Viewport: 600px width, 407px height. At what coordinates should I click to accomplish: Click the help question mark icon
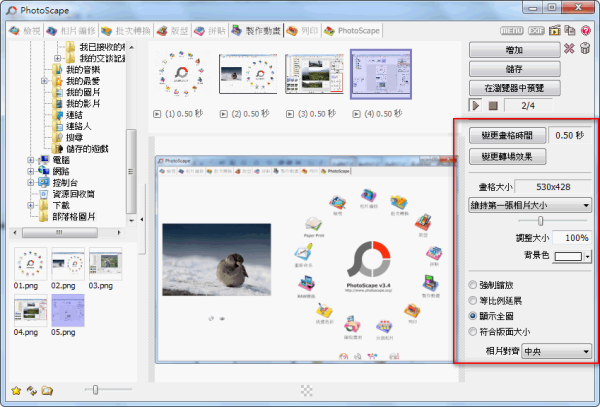pyautogui.click(x=586, y=30)
